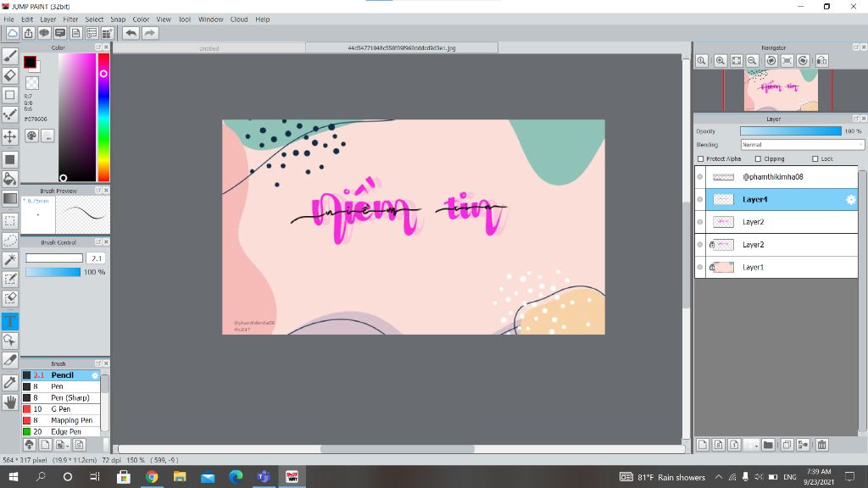Click Zoom Out in the Navigator
This screenshot has width=868, height=488.
[753, 60]
